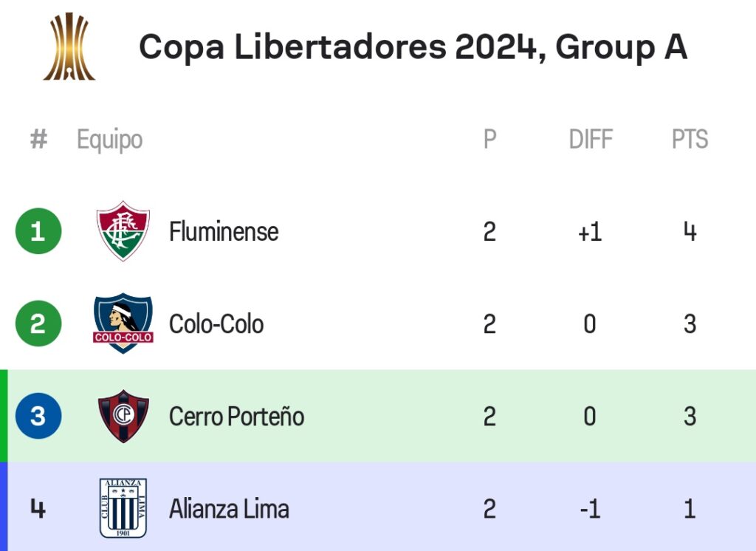Screen dimensions: 756x551
Task: Click the Equipo column header
Action: point(110,140)
